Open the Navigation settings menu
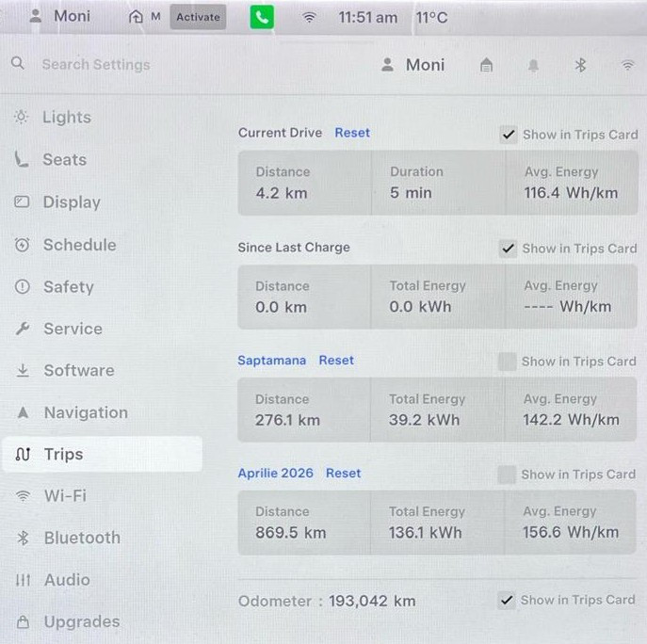Viewport: 647px width, 644px height. point(85,412)
